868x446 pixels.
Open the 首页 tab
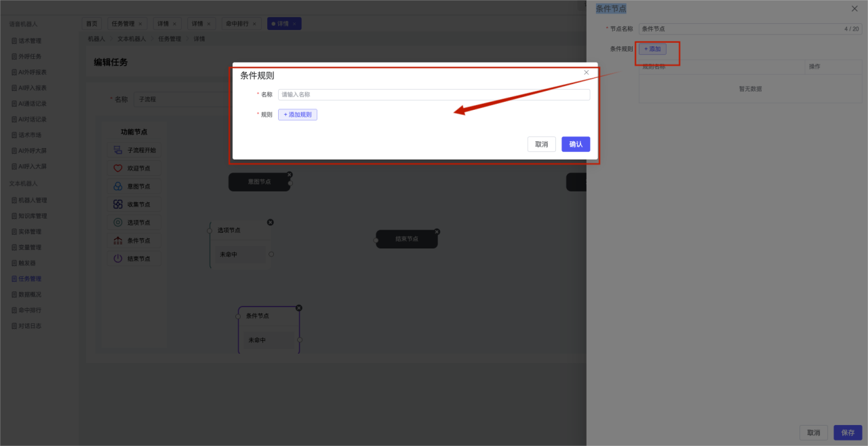pyautogui.click(x=92, y=24)
